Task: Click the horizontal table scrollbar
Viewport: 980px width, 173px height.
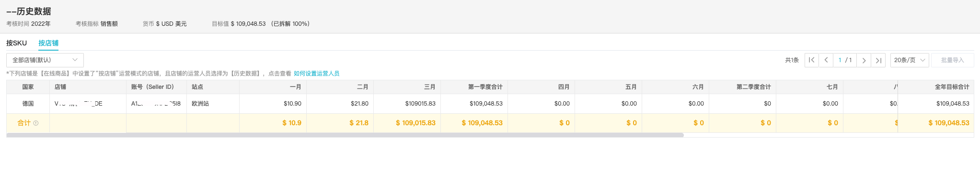Action: coord(345,135)
